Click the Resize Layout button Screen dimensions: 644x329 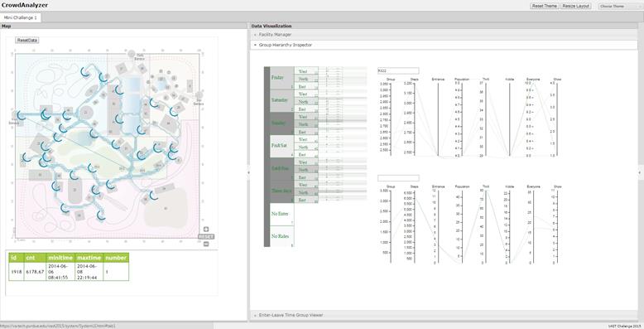pos(576,6)
